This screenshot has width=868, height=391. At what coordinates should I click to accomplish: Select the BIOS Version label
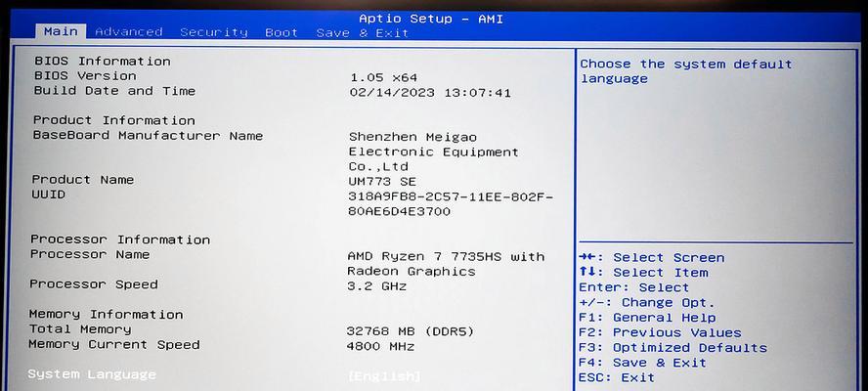(x=85, y=76)
